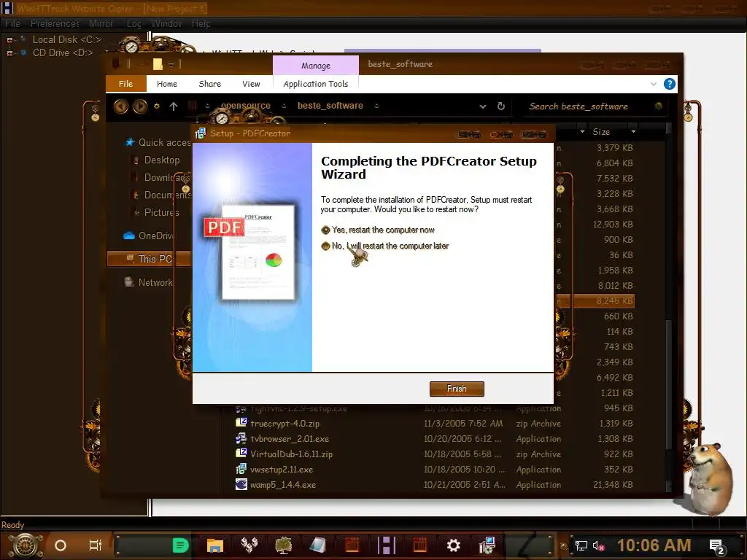This screenshot has height=560, width=747.
Task: Open Task View on taskbar
Action: [96, 545]
